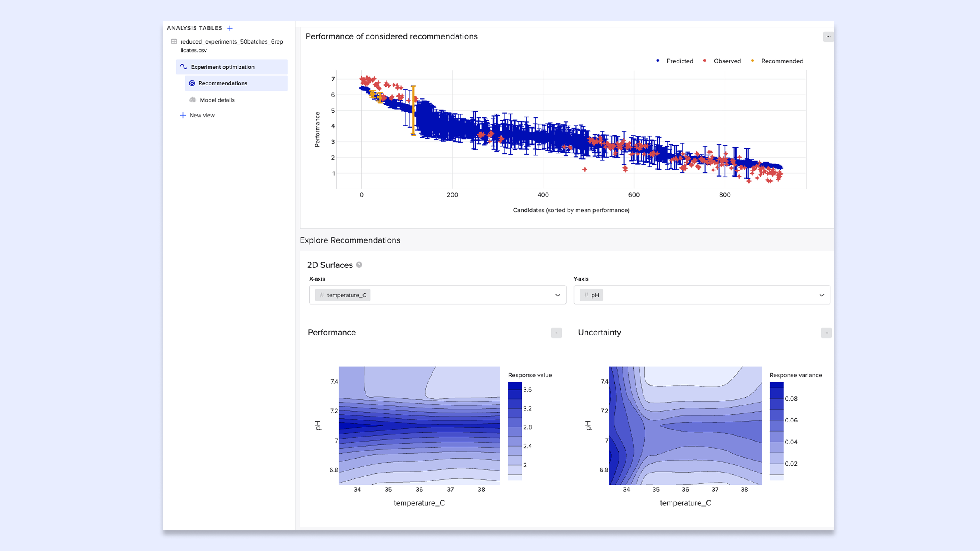Image resolution: width=980 pixels, height=551 pixels.
Task: Select the reduced_experiments CSV table in the sidebar
Action: click(231, 46)
